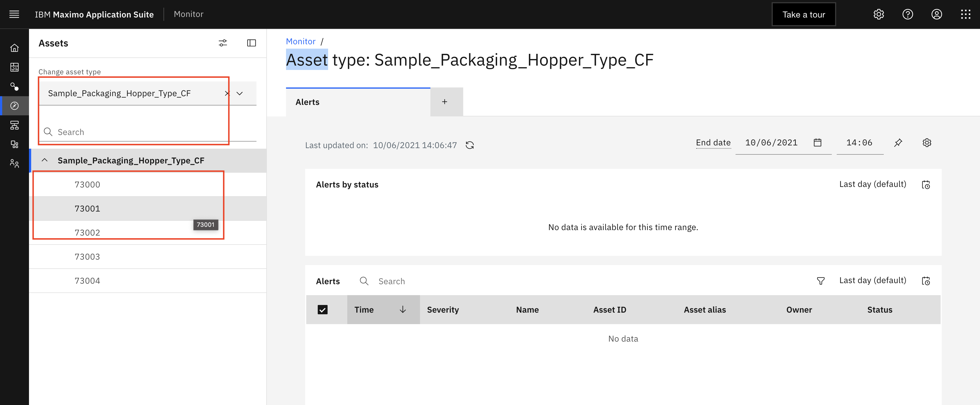This screenshot has height=405, width=980.
Task: Open the user profile icon
Action: (x=936, y=14)
